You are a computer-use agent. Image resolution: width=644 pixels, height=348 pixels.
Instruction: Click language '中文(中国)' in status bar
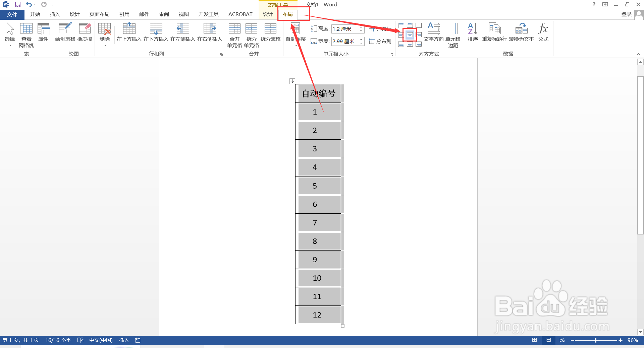(x=101, y=340)
